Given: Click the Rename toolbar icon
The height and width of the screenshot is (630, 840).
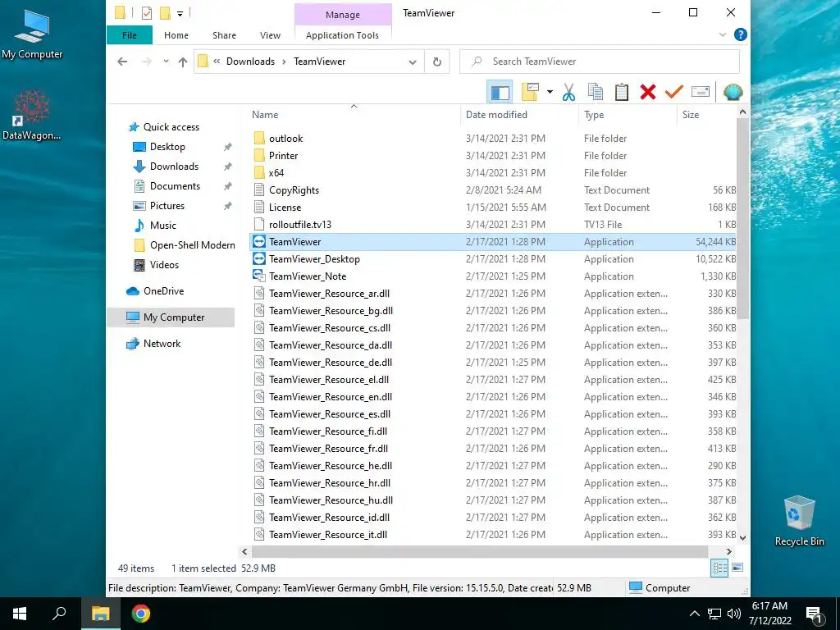Looking at the screenshot, I should [701, 92].
